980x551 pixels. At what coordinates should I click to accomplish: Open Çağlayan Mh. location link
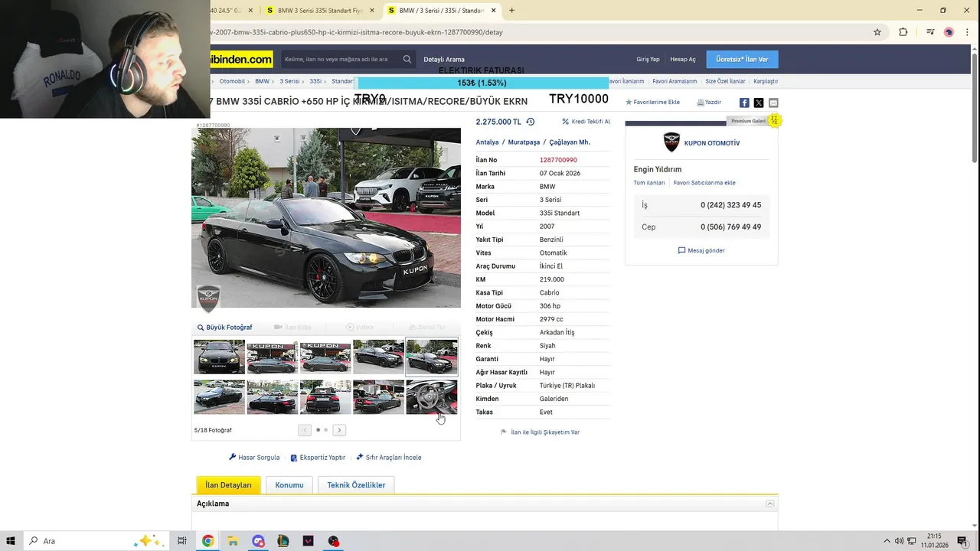pos(570,142)
